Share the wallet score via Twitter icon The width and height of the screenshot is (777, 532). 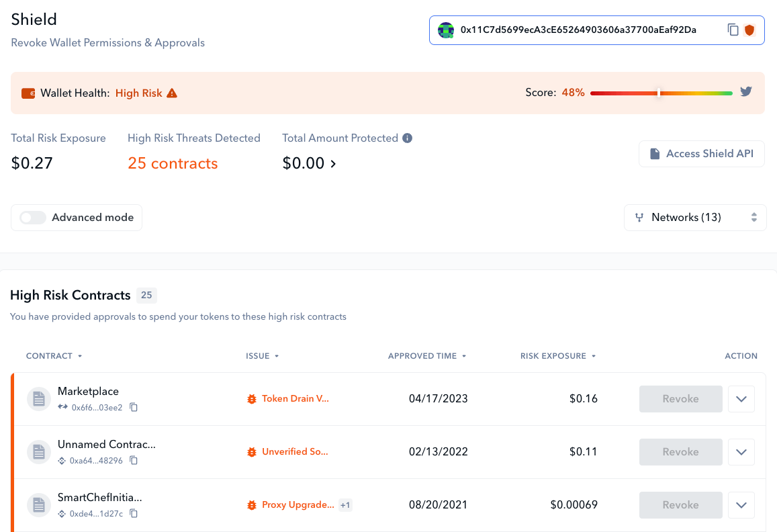point(746,92)
